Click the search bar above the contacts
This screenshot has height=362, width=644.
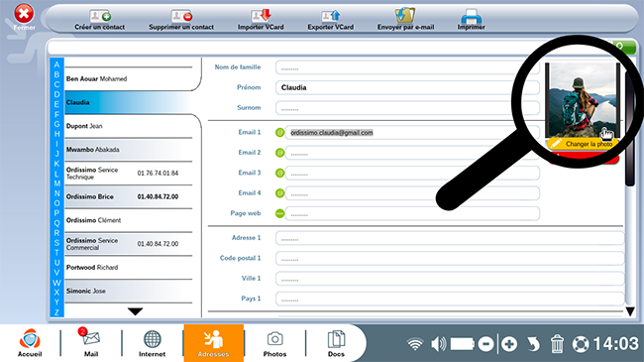pos(330,48)
